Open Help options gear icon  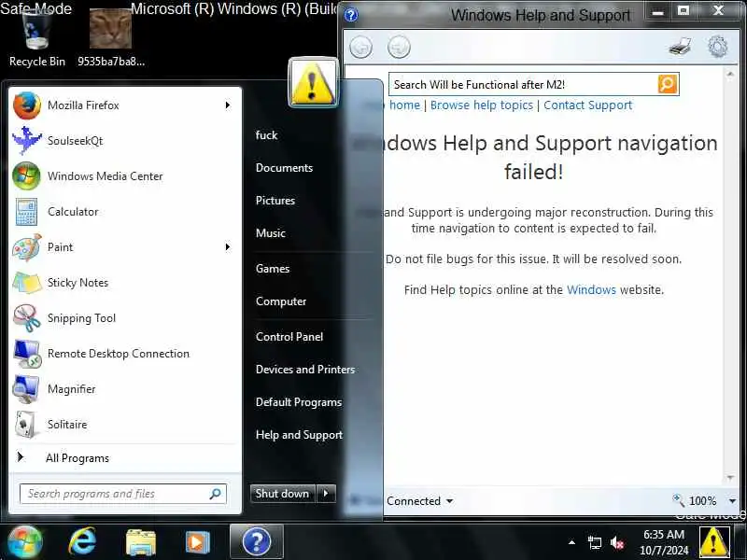(x=718, y=47)
